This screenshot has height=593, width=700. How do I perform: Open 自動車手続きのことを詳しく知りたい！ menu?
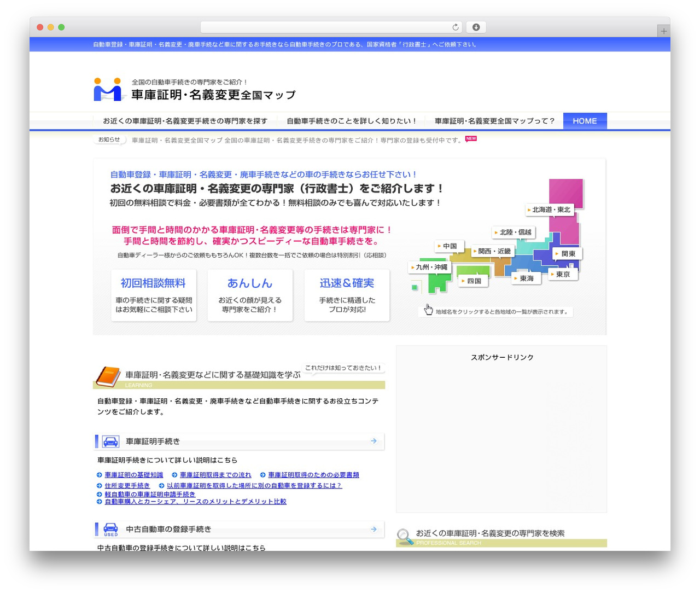pos(352,121)
